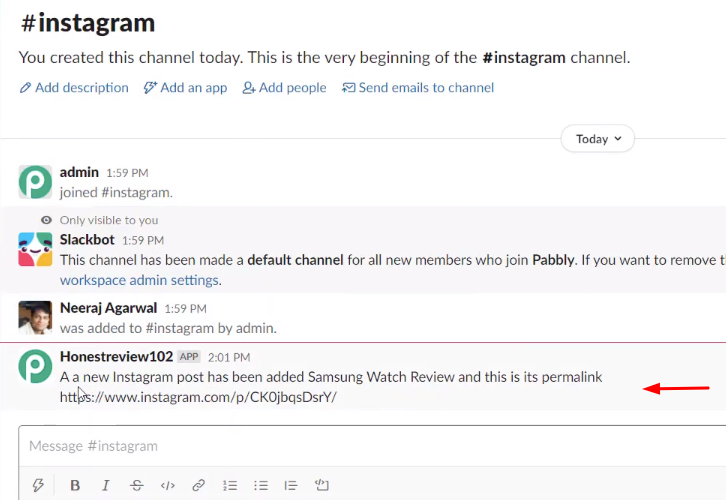Click Add description link

click(x=74, y=88)
